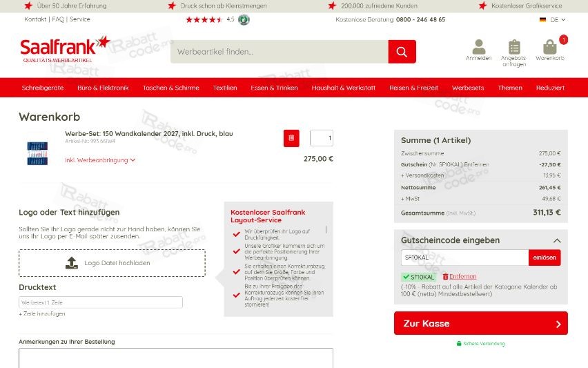The image size is (588, 368).
Task: Click the upload icon for Logo Datei
Action: [x=71, y=263]
